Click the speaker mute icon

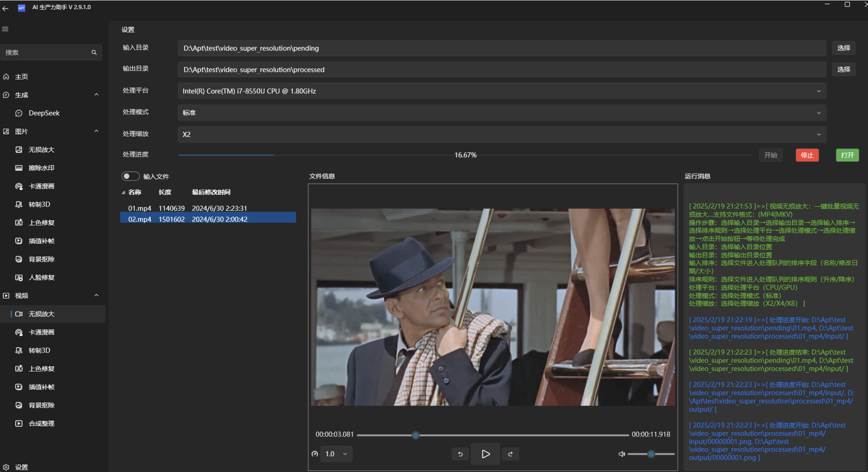pyautogui.click(x=622, y=454)
